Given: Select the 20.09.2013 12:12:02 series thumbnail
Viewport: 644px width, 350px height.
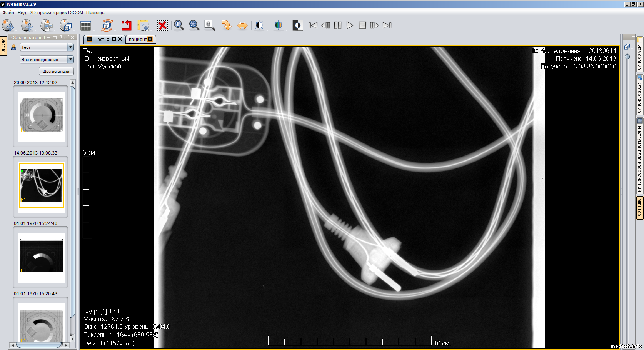Looking at the screenshot, I should tap(41, 115).
